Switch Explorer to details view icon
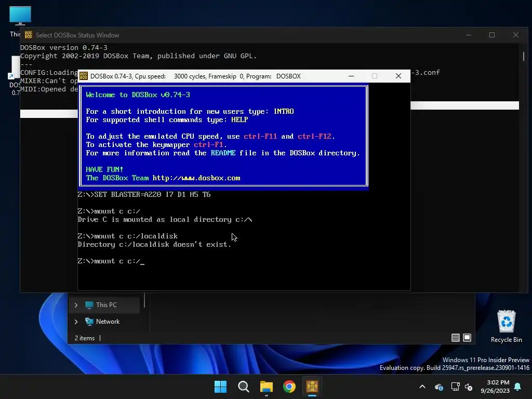The image size is (532, 399). point(455,338)
